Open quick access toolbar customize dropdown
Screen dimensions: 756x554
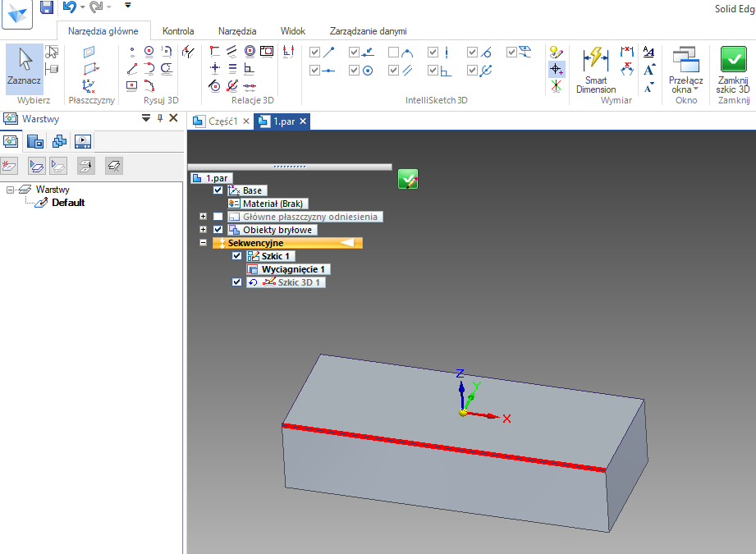click(x=128, y=6)
